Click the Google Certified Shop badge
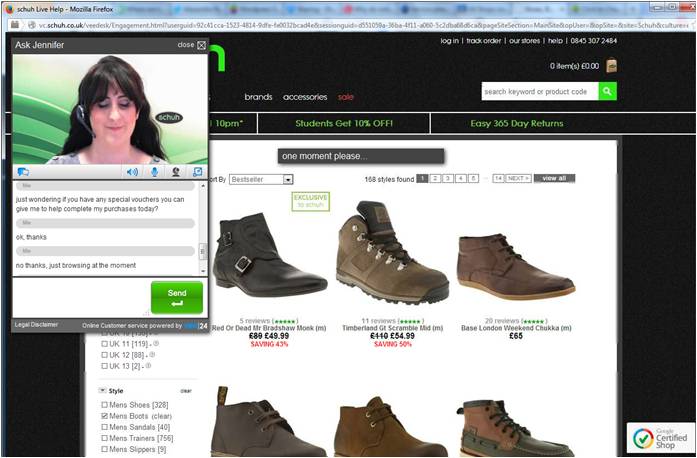The image size is (697, 458). tap(661, 438)
